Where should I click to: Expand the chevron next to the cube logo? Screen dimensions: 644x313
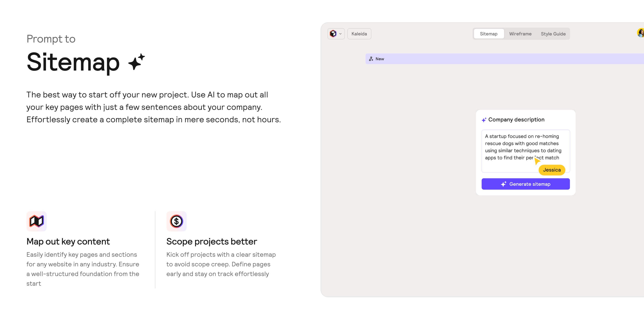point(340,34)
